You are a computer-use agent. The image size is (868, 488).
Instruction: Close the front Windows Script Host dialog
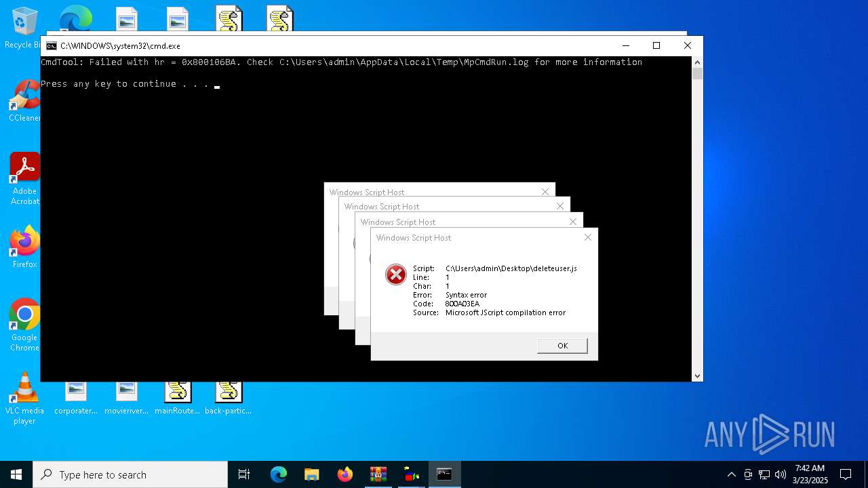click(x=588, y=237)
